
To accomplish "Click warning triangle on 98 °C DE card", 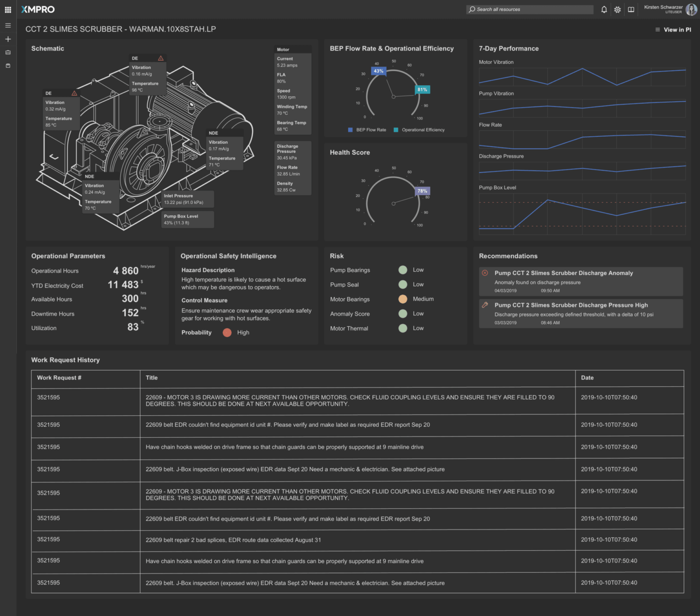I will click(x=160, y=58).
